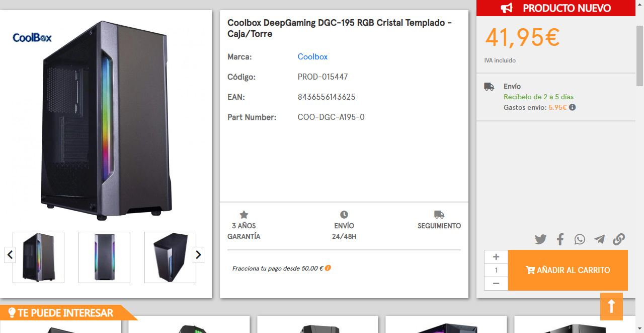
Task: Open the Coolbox brand link
Action: click(312, 57)
